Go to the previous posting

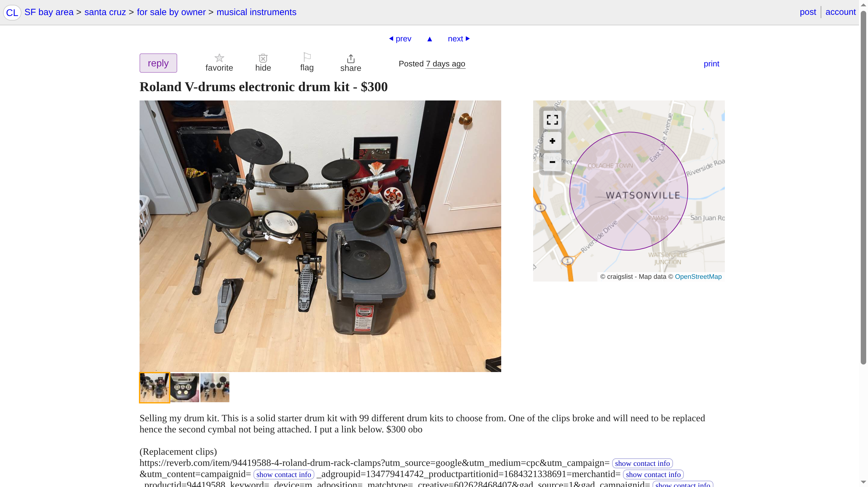(400, 39)
